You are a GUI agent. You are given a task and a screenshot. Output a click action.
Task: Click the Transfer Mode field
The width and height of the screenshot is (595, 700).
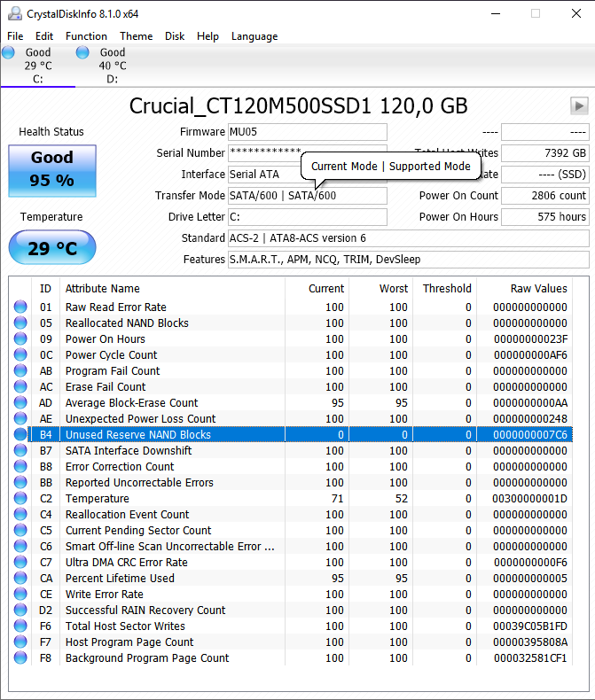tap(308, 196)
